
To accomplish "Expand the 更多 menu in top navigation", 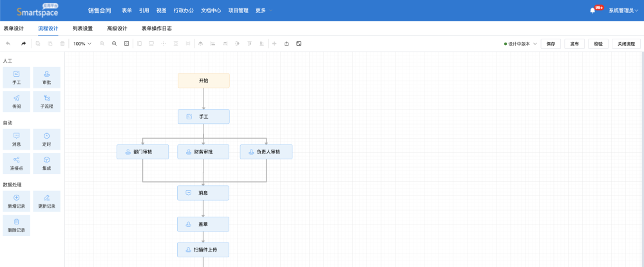I will [263, 10].
